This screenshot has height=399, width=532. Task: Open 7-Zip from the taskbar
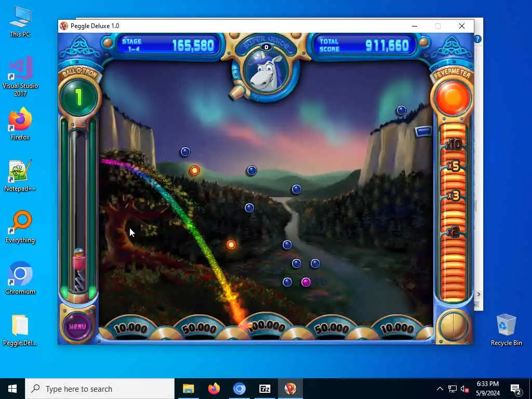264,389
